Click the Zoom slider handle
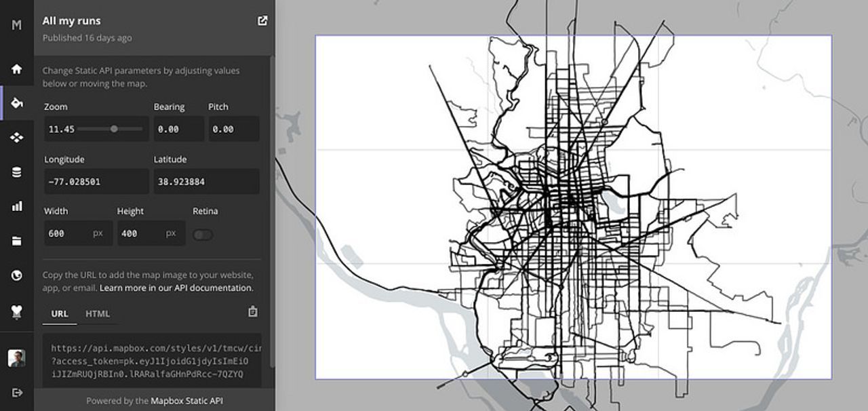The height and width of the screenshot is (411, 868). point(114,129)
